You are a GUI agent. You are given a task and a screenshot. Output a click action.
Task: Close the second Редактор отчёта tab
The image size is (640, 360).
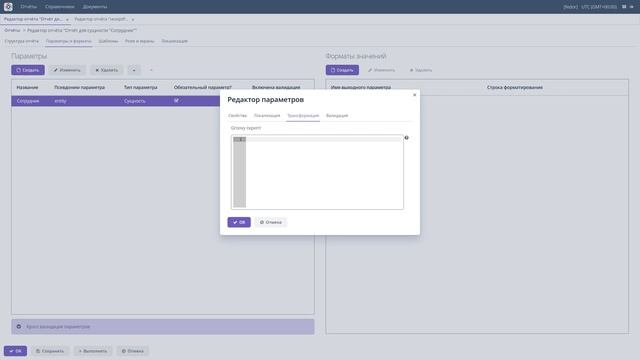coord(133,19)
